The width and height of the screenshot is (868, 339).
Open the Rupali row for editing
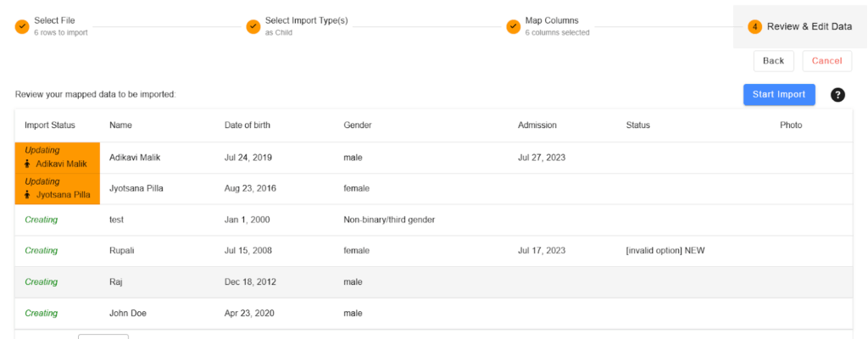[x=433, y=251]
